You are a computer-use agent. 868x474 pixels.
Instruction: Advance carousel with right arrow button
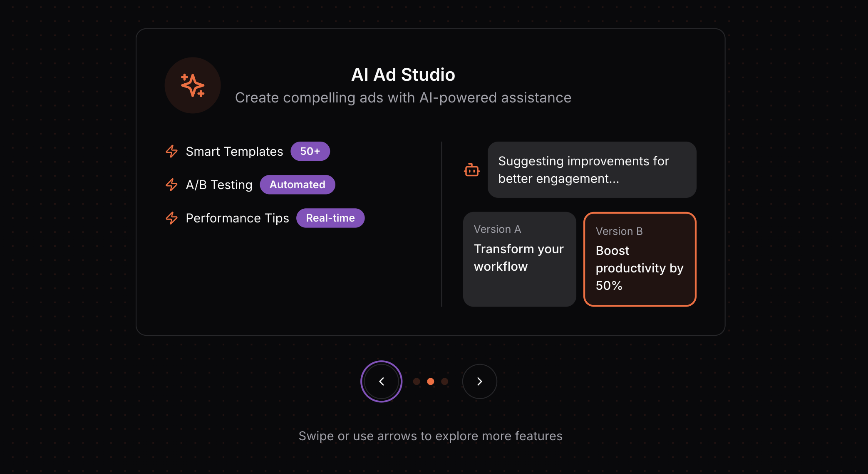[479, 381]
